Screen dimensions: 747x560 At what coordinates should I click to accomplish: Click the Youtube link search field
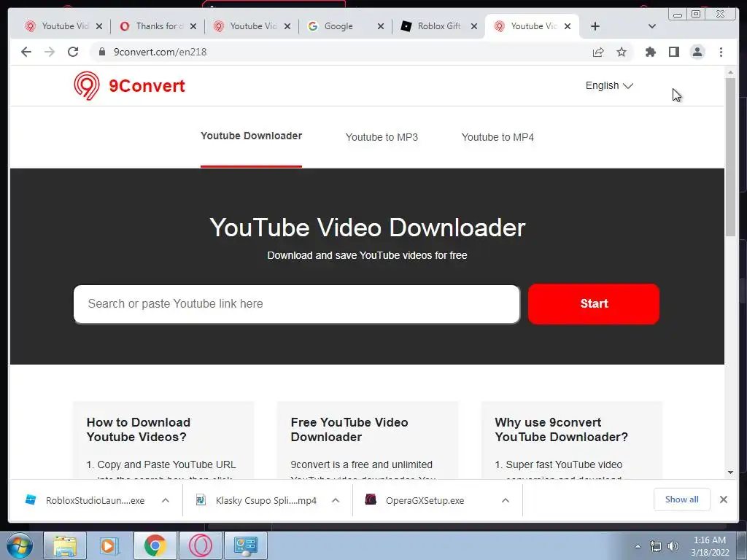pyautogui.click(x=296, y=304)
